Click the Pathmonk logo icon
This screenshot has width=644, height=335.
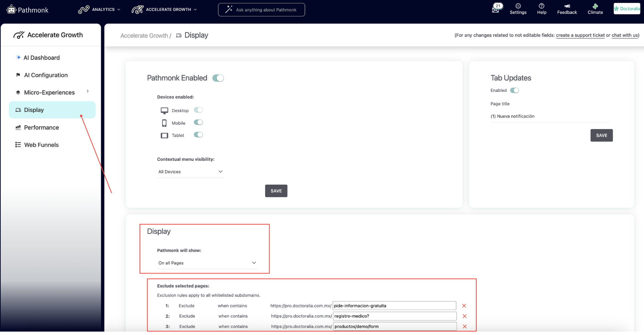pyautogui.click(x=11, y=9)
